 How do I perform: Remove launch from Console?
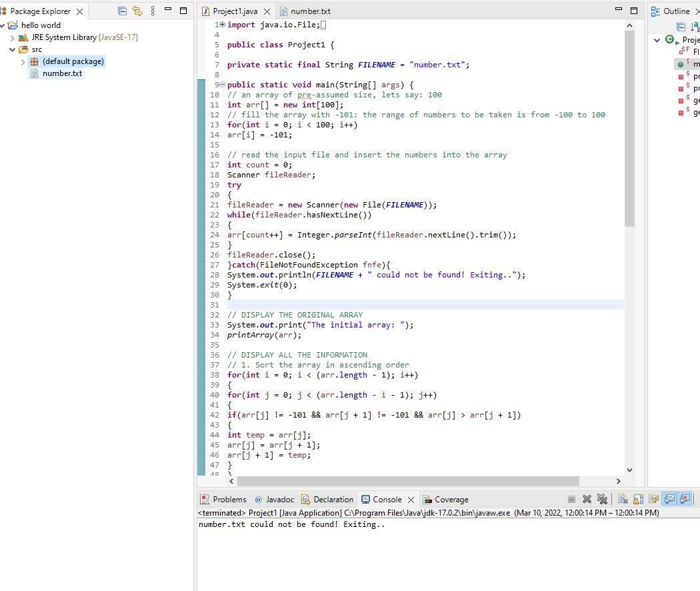coord(587,499)
